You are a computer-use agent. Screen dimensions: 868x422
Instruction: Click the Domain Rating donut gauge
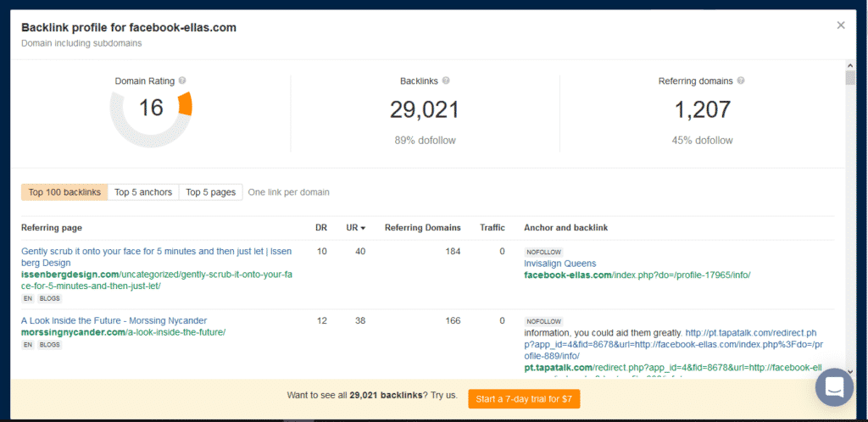(x=151, y=119)
